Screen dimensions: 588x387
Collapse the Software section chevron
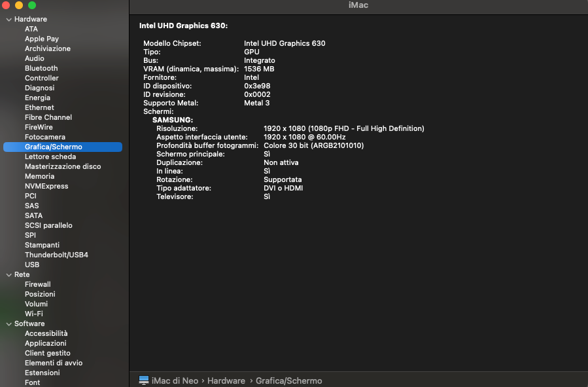pos(9,324)
